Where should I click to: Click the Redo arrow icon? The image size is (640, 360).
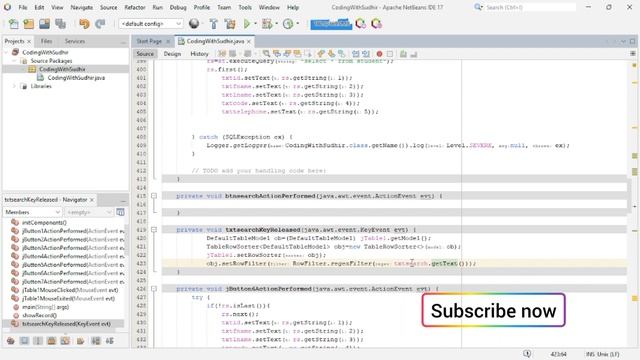pos(100,24)
